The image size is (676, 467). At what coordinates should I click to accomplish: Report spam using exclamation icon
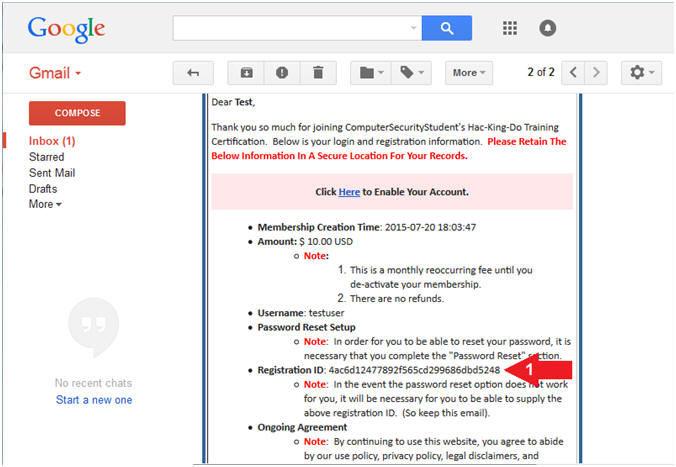(x=282, y=73)
